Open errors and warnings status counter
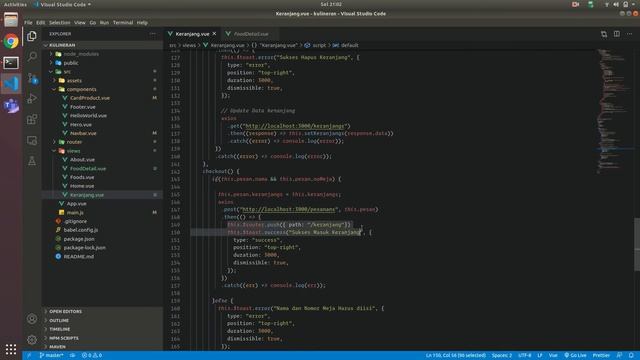640x360 pixels. click(x=92, y=356)
